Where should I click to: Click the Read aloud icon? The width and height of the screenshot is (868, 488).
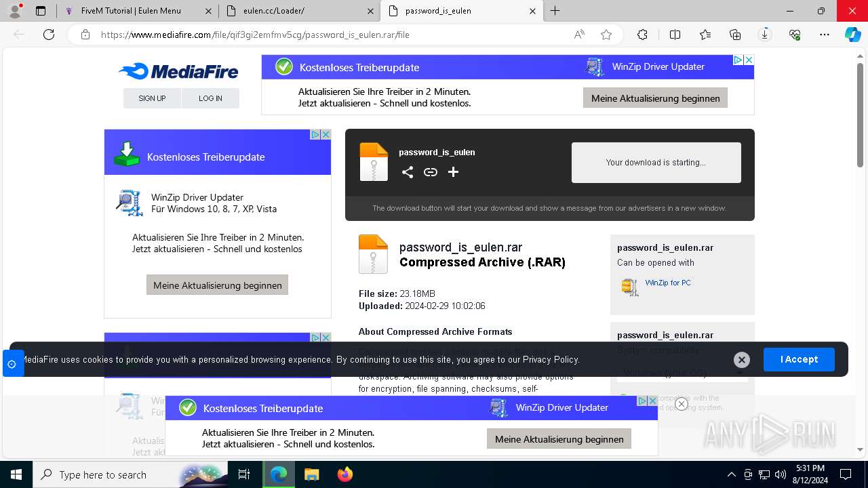coord(579,35)
